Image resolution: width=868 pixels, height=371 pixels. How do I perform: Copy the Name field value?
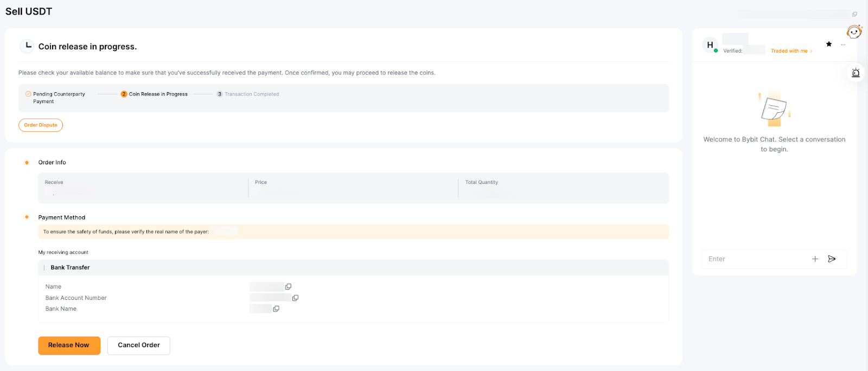(288, 286)
